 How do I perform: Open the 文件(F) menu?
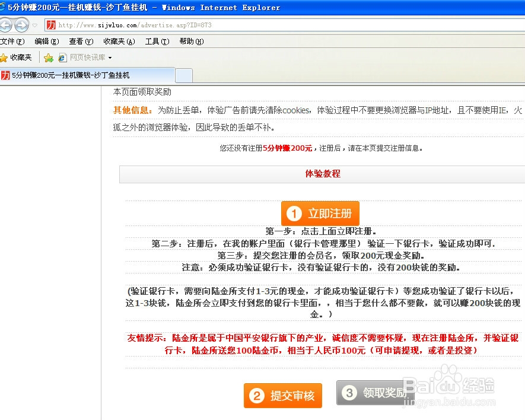[x=12, y=41]
